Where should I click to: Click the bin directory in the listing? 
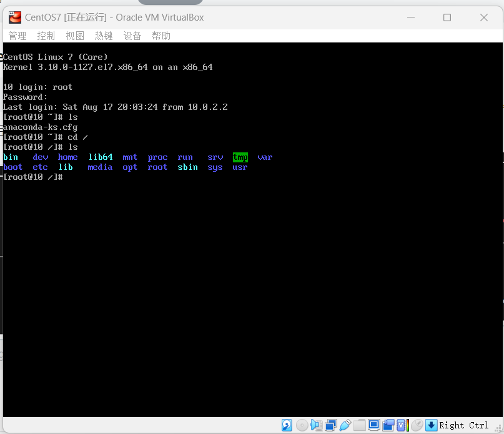coord(11,157)
